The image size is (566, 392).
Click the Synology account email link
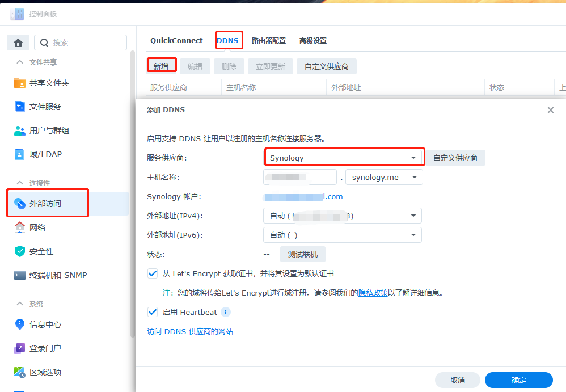pos(303,197)
